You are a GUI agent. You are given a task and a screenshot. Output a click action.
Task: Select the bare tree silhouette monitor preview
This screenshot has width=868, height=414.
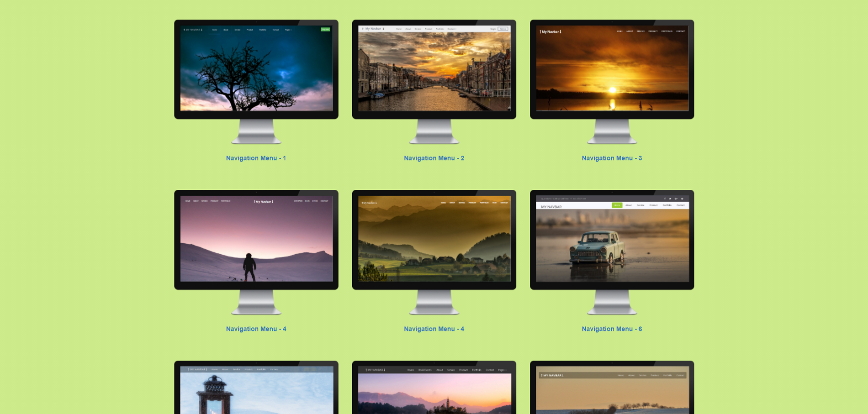[x=256, y=82]
